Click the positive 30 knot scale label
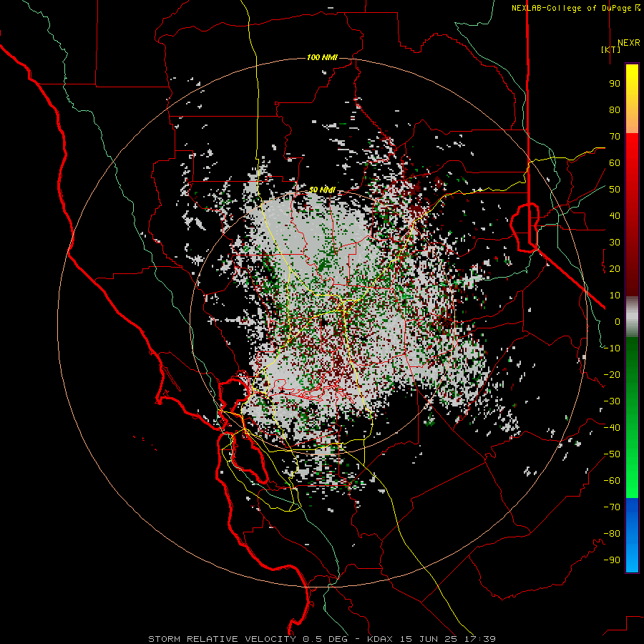 pyautogui.click(x=615, y=243)
